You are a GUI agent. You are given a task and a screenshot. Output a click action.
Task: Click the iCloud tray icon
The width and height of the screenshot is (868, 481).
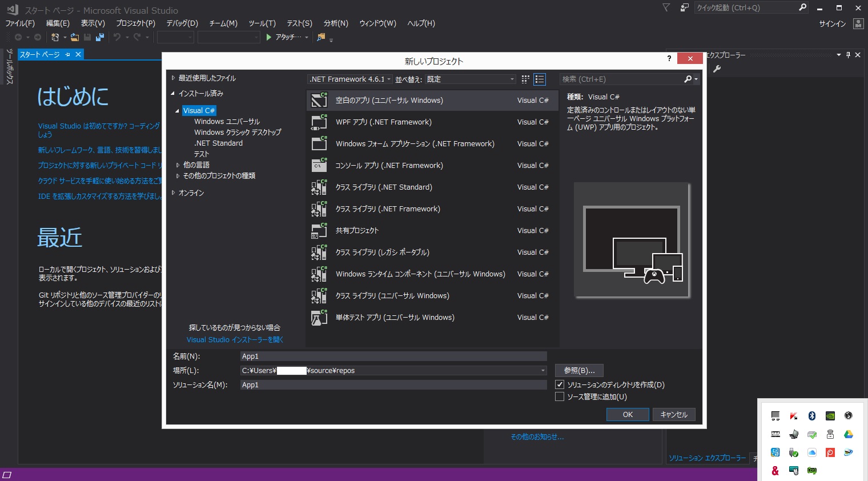tap(811, 452)
